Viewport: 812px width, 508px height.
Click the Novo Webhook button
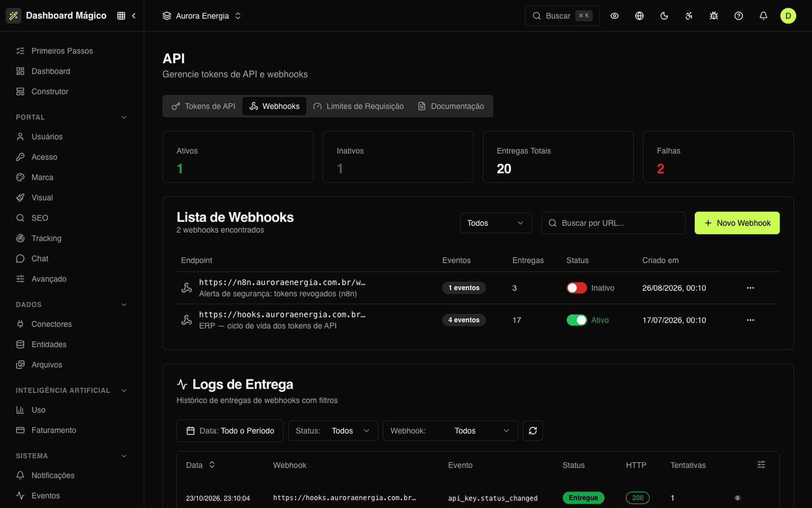pyautogui.click(x=737, y=223)
